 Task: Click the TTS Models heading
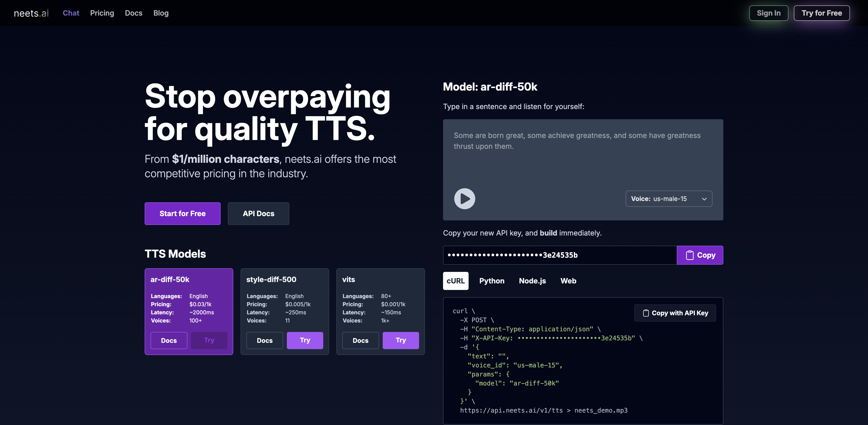tap(175, 254)
